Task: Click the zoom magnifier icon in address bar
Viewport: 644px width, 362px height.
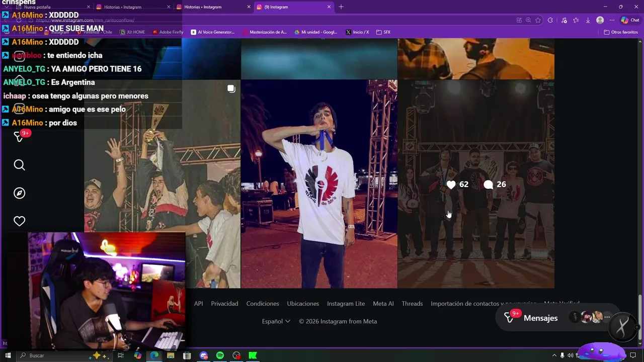Action: coord(528,20)
